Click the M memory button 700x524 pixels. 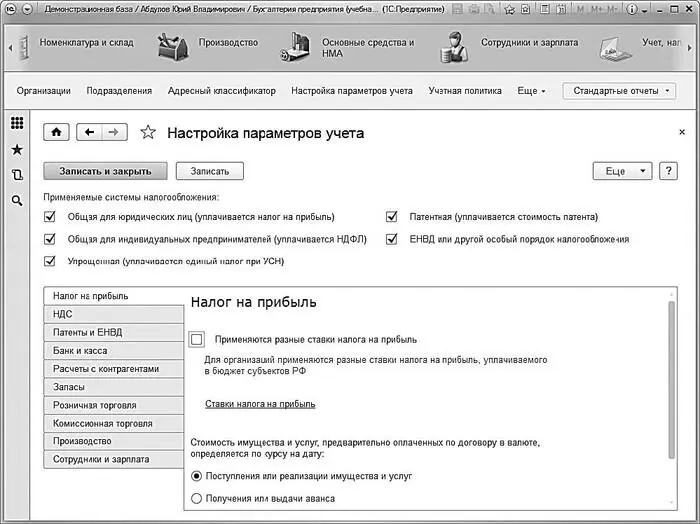(x=580, y=9)
